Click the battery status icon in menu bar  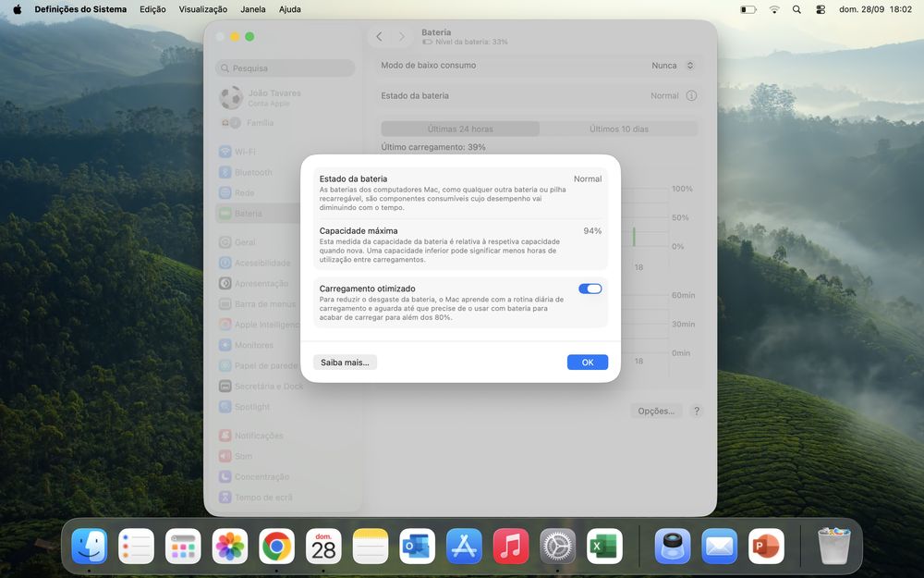[748, 9]
